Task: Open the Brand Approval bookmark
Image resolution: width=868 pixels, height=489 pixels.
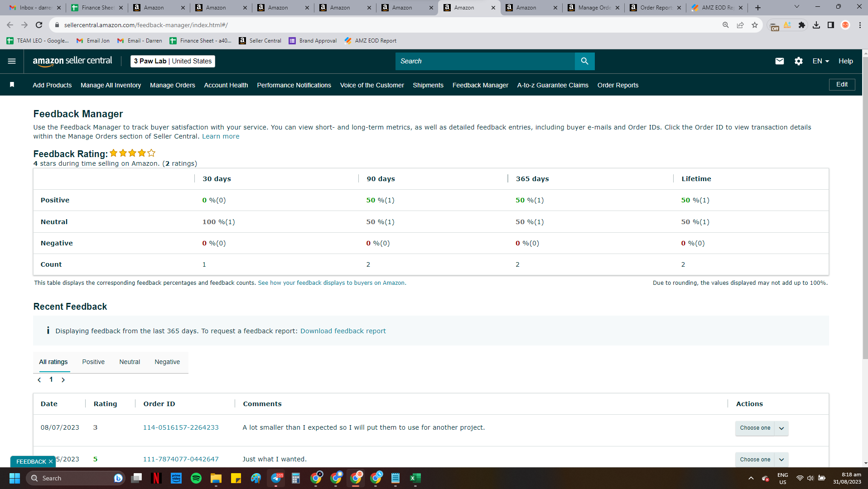Action: tap(313, 41)
